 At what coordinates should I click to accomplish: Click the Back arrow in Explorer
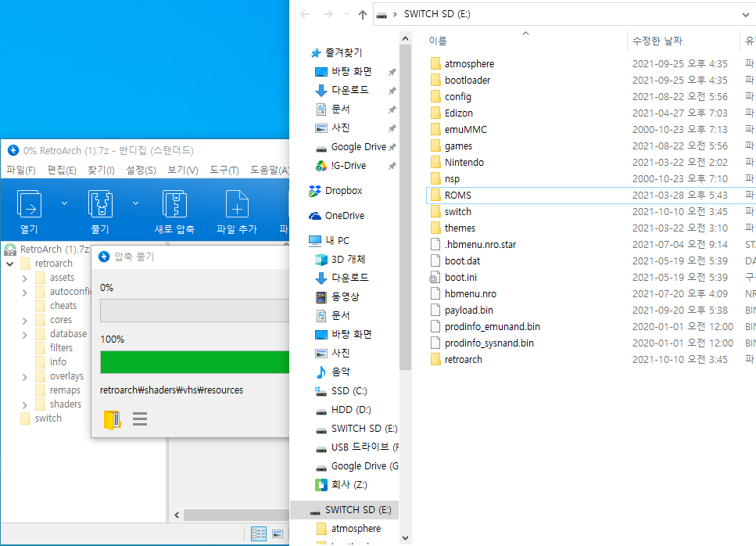305,14
